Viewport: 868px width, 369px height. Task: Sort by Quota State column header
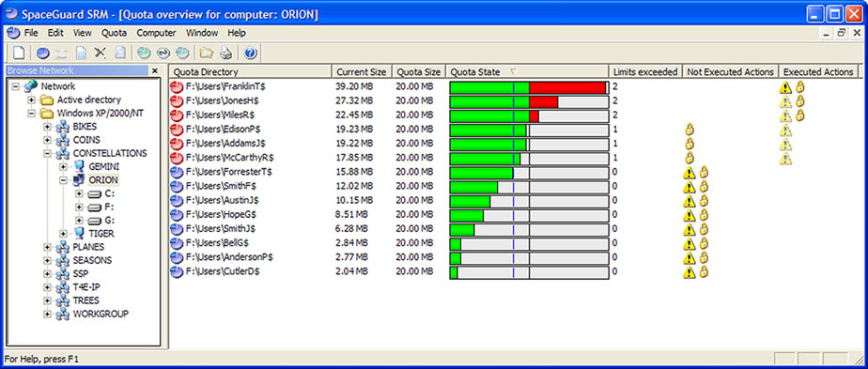coord(527,72)
